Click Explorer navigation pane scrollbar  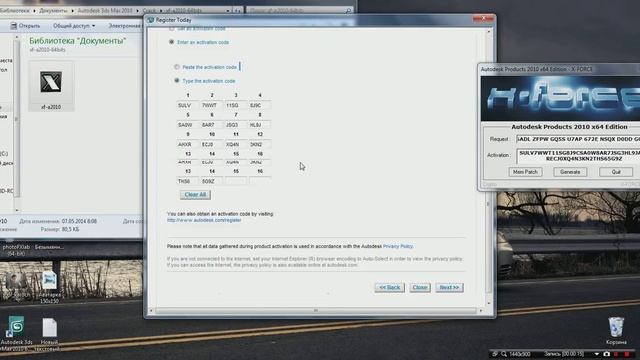17,122
